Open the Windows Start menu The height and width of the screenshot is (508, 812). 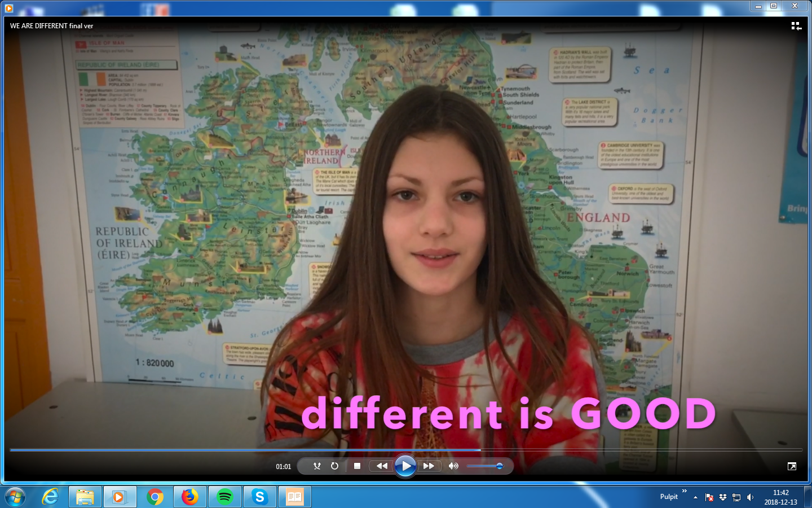[15, 497]
